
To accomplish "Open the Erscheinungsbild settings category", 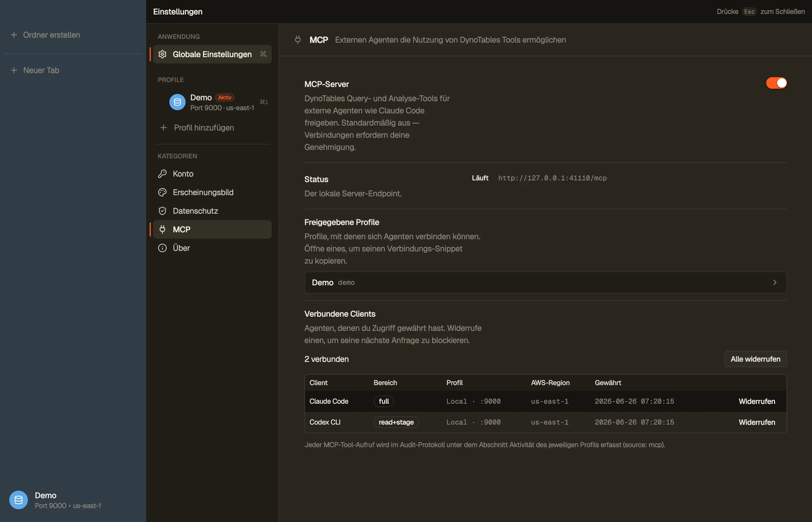I will point(212,192).
